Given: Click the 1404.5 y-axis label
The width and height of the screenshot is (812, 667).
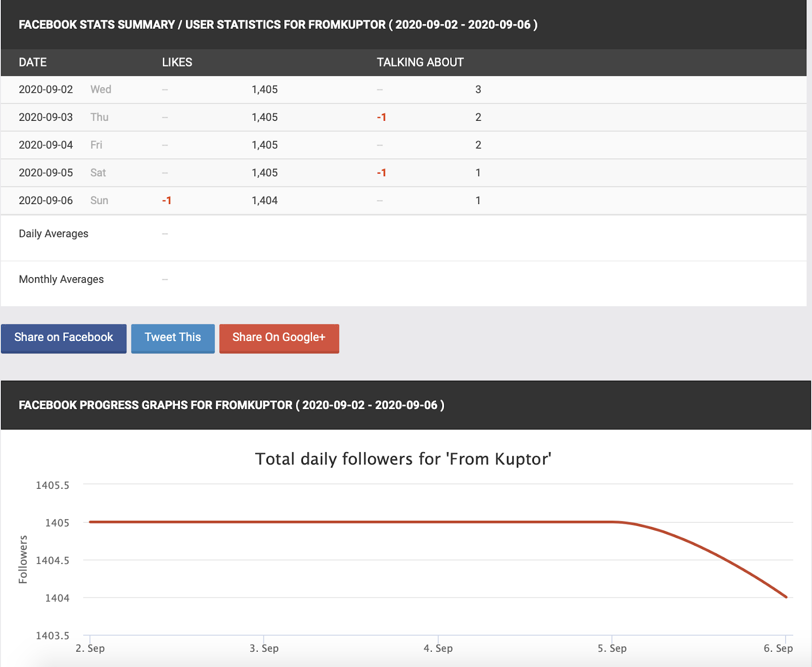Looking at the screenshot, I should [x=52, y=560].
